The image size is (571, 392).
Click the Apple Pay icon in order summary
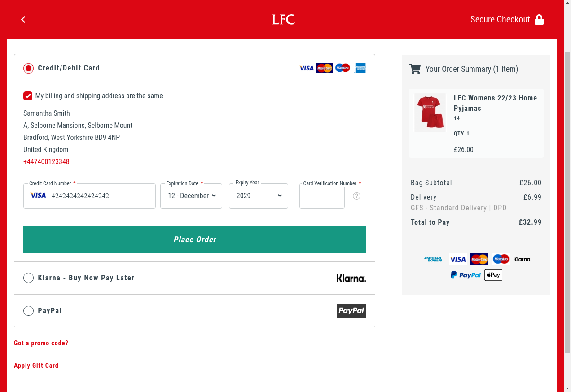[x=493, y=275]
